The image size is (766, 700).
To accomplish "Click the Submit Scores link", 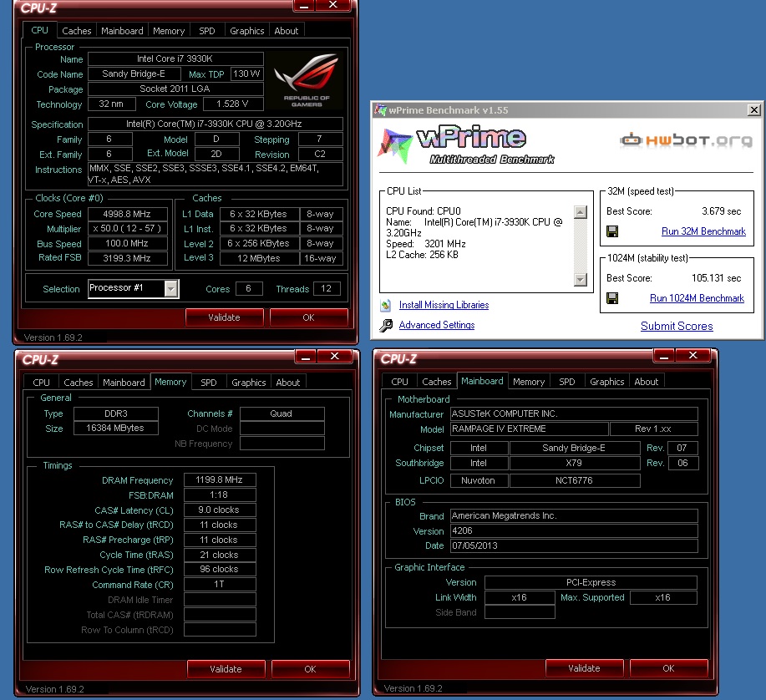I will 677,327.
